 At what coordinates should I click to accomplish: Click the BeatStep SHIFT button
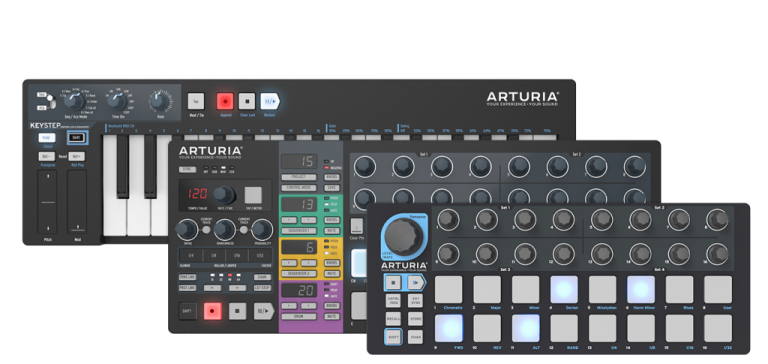pyautogui.click(x=393, y=337)
